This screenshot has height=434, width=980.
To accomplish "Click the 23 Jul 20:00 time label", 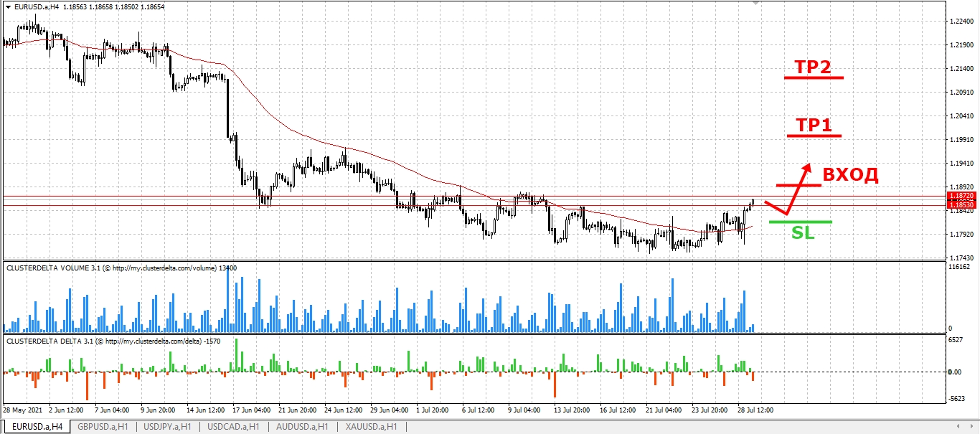I will click(710, 410).
